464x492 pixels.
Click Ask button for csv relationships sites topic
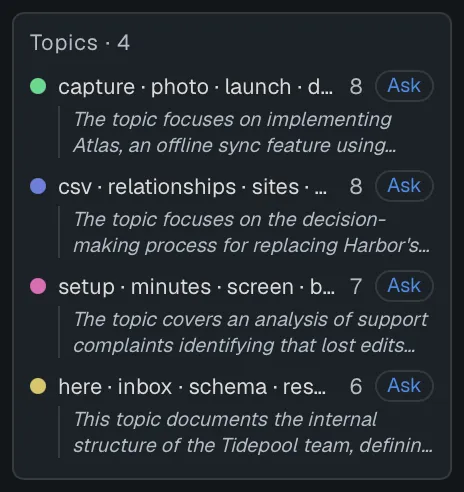(x=404, y=186)
